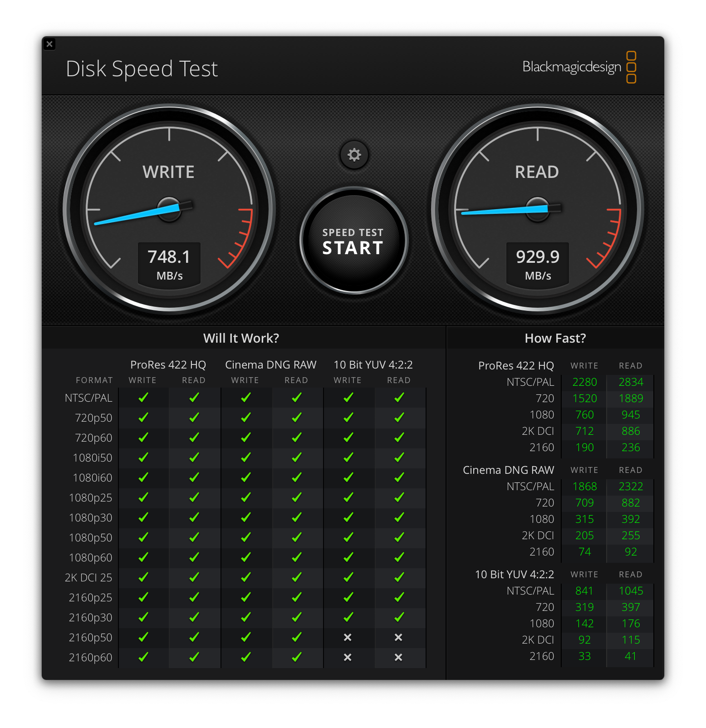Click 2160p60 ProRes write checkmark
Viewport: 706px width, 728px height.
pos(143,657)
